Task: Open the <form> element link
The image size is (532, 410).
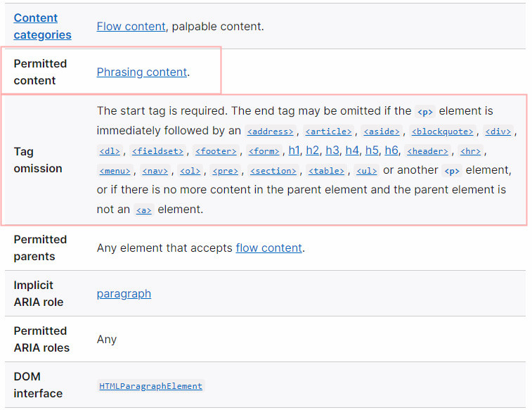Action: pyautogui.click(x=264, y=151)
